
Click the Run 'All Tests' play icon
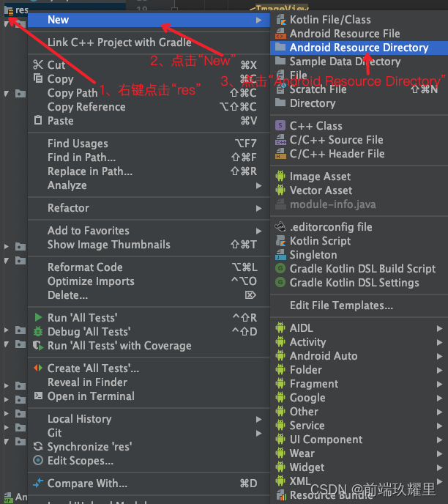pos(39,318)
